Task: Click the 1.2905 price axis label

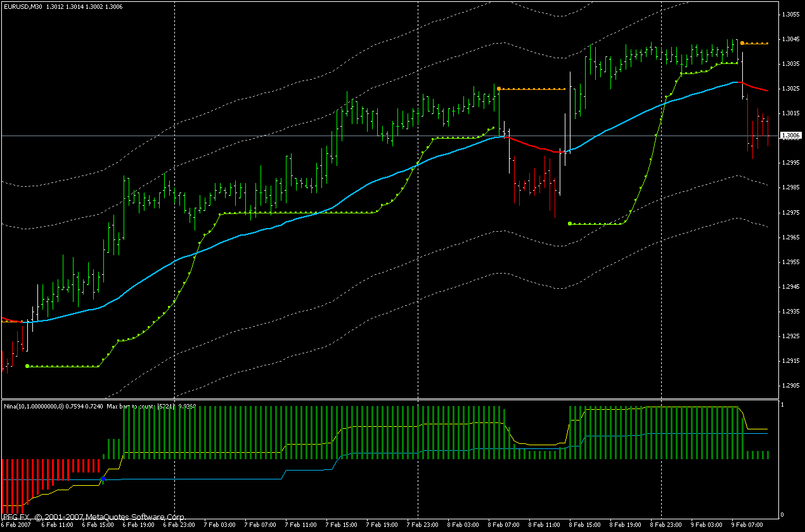Action: [x=790, y=386]
